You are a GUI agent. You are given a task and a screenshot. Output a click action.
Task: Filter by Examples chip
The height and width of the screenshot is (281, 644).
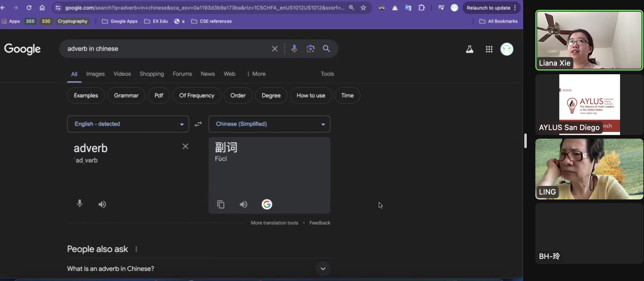click(86, 96)
